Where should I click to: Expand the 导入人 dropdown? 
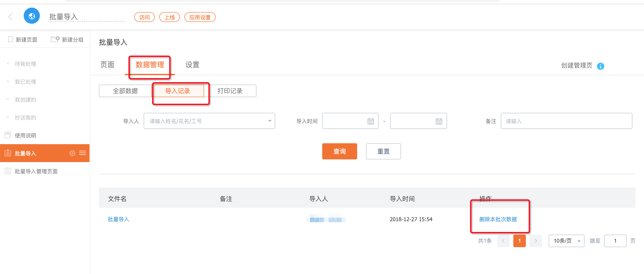(x=269, y=121)
